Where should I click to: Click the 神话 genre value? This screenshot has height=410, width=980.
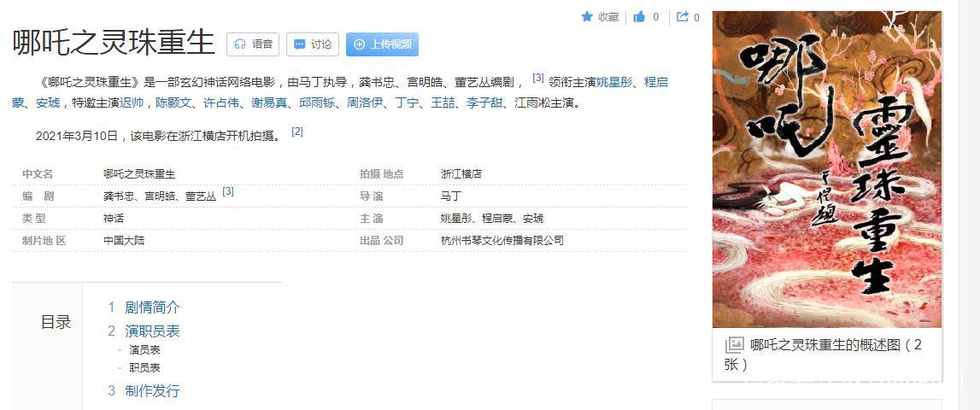point(114,219)
